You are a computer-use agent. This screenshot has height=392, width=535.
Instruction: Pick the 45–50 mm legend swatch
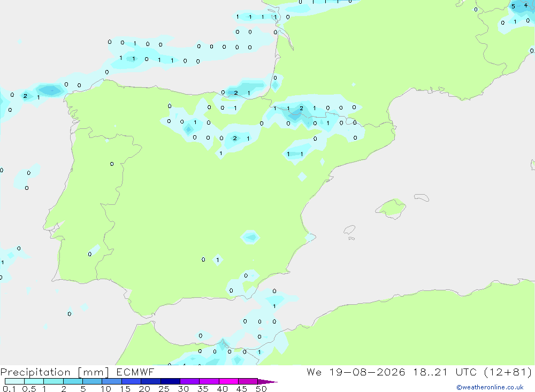point(248,381)
